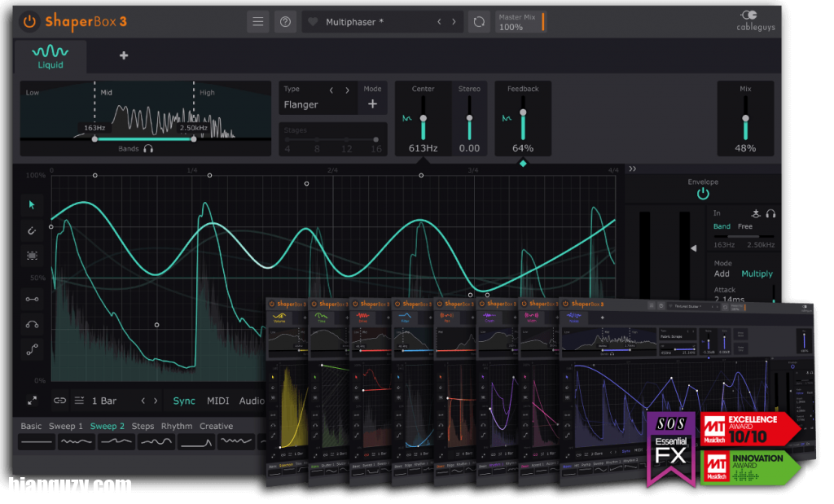Set envelope mode to Add
The image size is (834, 504).
point(722,274)
